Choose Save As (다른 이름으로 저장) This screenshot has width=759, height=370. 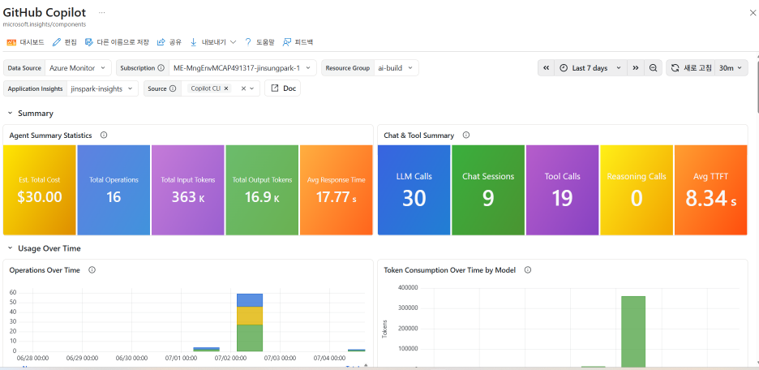(117, 42)
